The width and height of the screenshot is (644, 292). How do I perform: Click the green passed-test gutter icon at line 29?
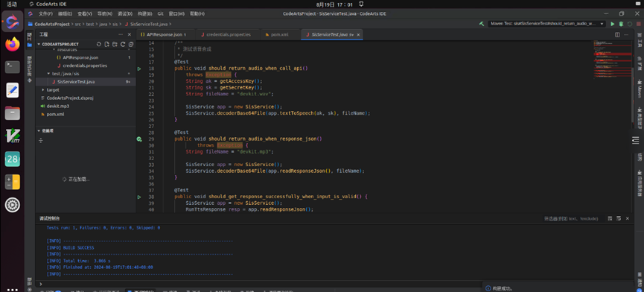139,139
